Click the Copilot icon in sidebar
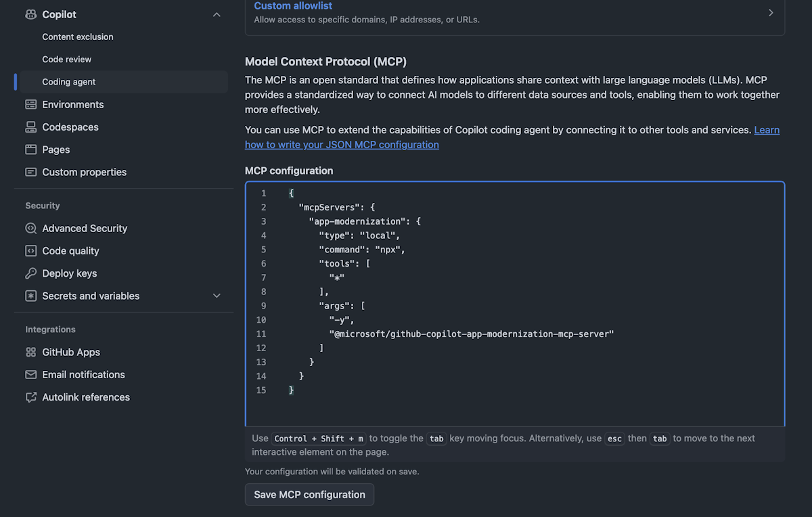 point(30,14)
